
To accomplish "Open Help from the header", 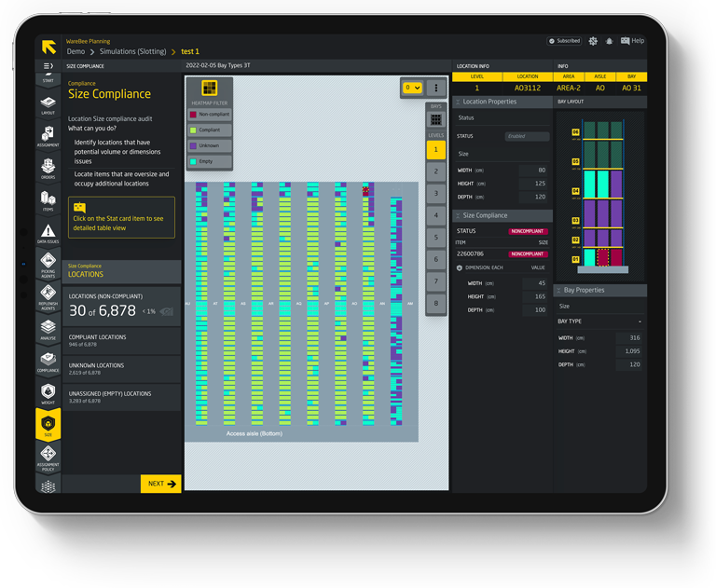I will (632, 41).
